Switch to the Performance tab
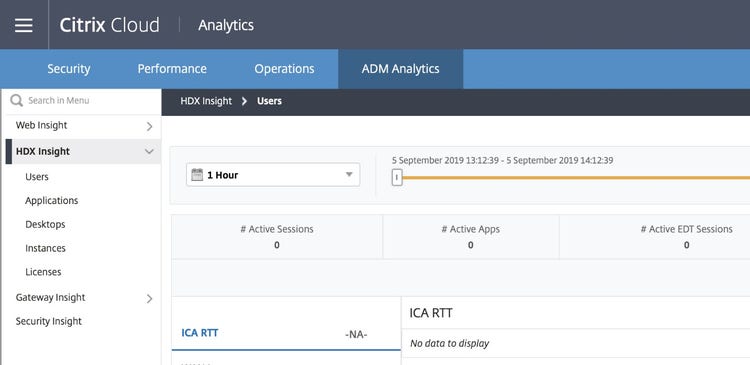The width and height of the screenshot is (750, 365). pos(172,69)
